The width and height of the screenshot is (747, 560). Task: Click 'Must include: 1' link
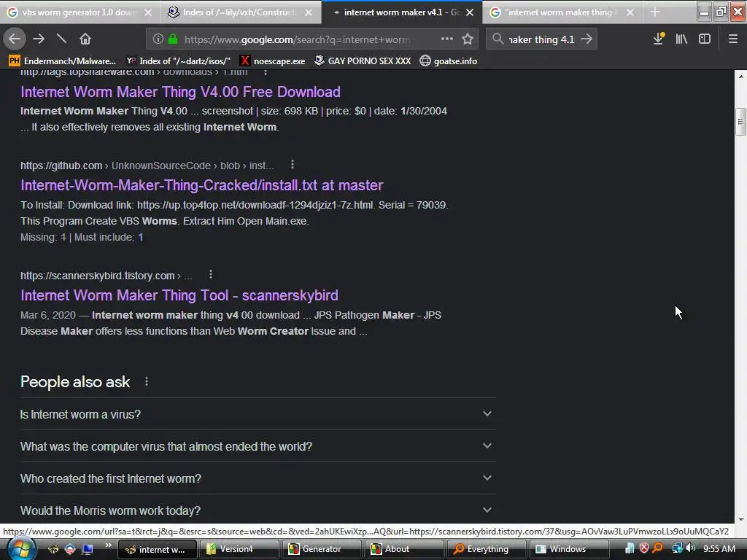(x=109, y=237)
